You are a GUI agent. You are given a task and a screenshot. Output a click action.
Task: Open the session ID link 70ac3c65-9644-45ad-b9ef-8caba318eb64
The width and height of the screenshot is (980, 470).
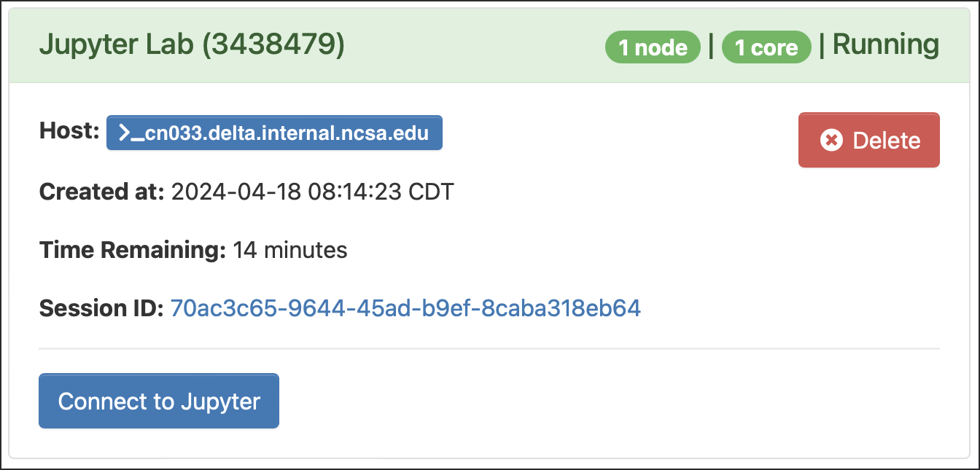pyautogui.click(x=405, y=308)
